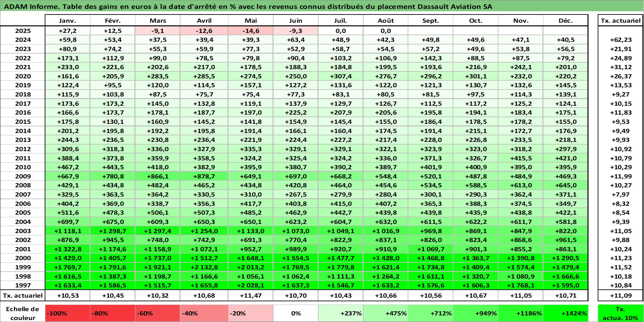Click the 1997 row label
This screenshot has width=644, height=322.
[23, 285]
